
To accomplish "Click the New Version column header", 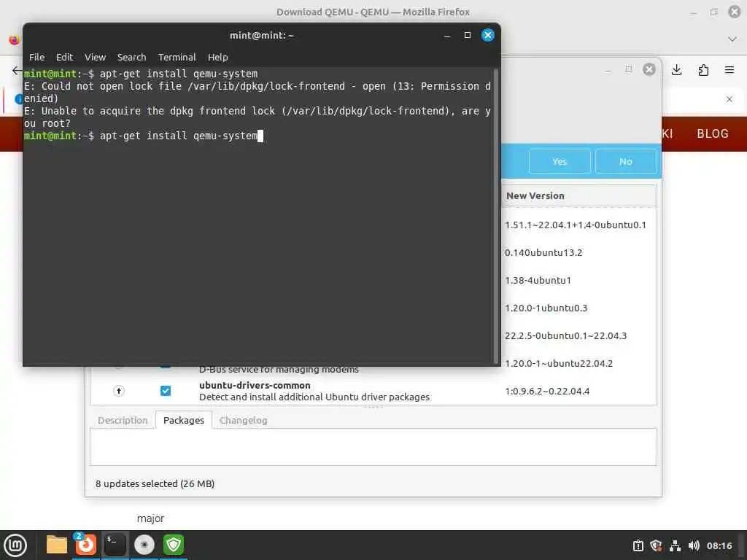I will tap(578, 195).
